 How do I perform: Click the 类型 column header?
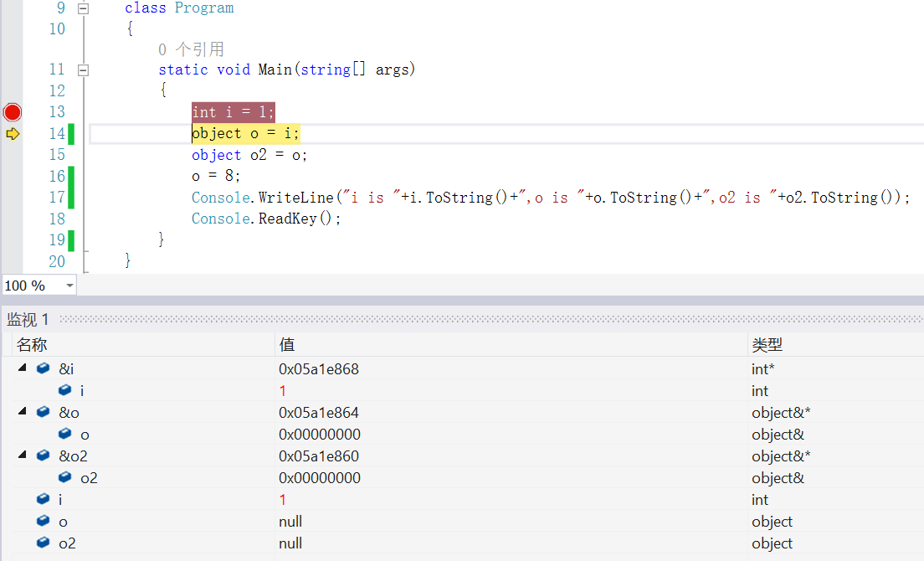[767, 345]
